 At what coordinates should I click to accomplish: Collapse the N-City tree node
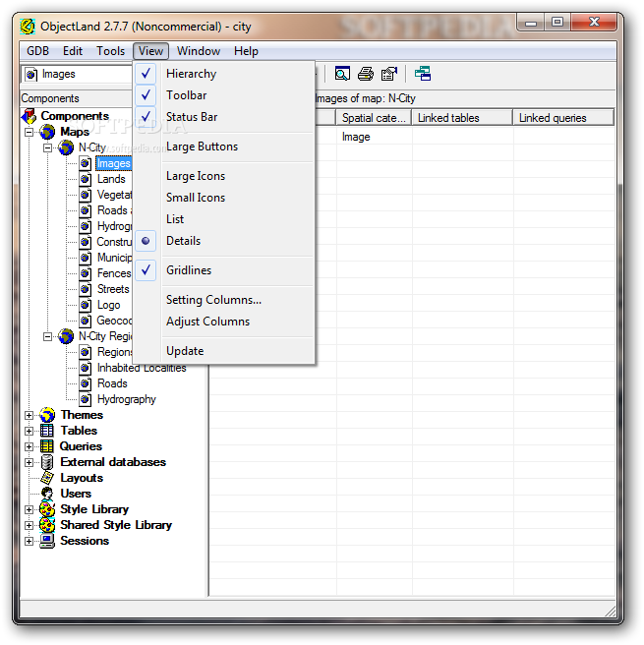click(48, 147)
